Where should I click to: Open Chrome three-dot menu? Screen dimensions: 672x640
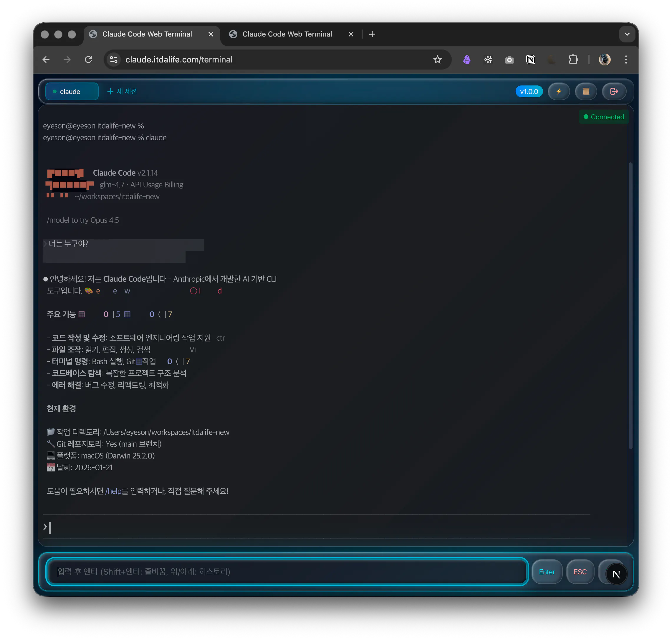626,60
